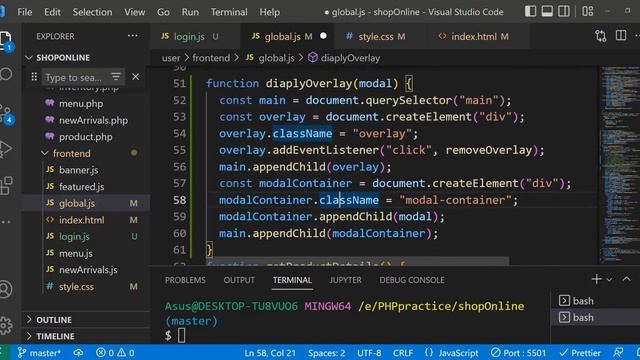The width and height of the screenshot is (640, 360).
Task: Open the terminal launch profile dropdown
Action: (x=609, y=280)
